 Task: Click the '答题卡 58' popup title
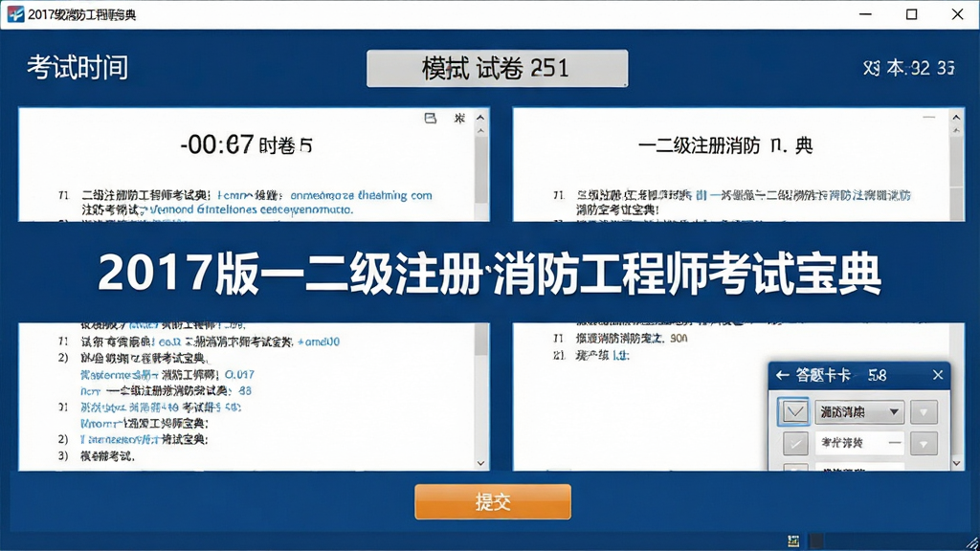point(840,375)
